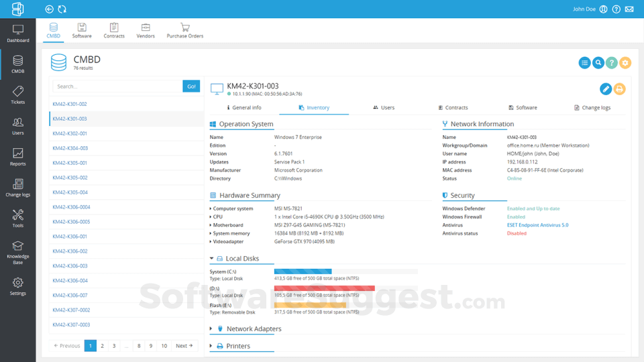Open CMDB in the sidebar
The width and height of the screenshot is (644, 362).
tap(17, 64)
